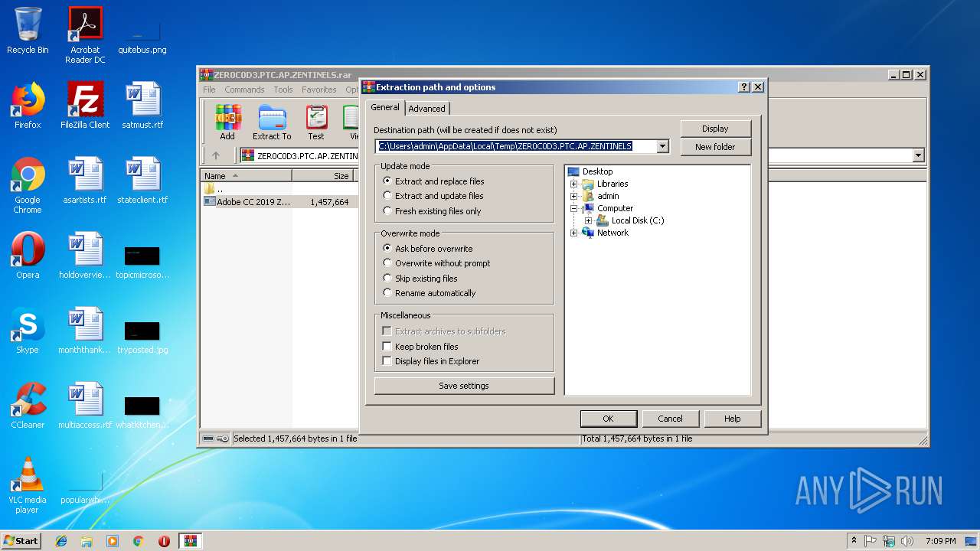Viewport: 980px width, 551px height.
Task: Open File menu in WinRAR
Action: click(x=209, y=90)
